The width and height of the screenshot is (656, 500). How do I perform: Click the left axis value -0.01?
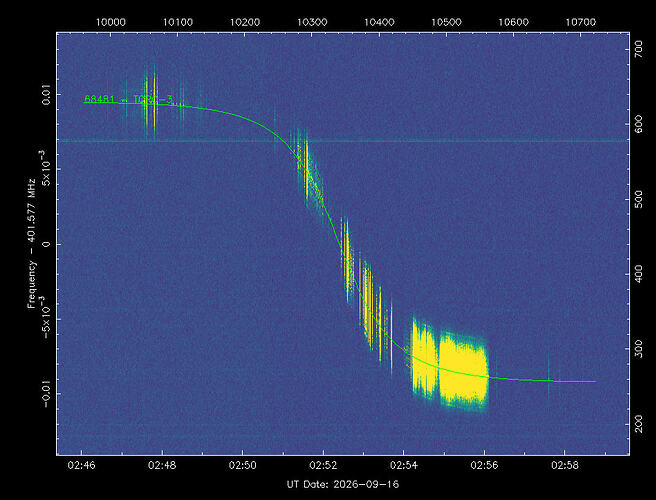[46, 393]
